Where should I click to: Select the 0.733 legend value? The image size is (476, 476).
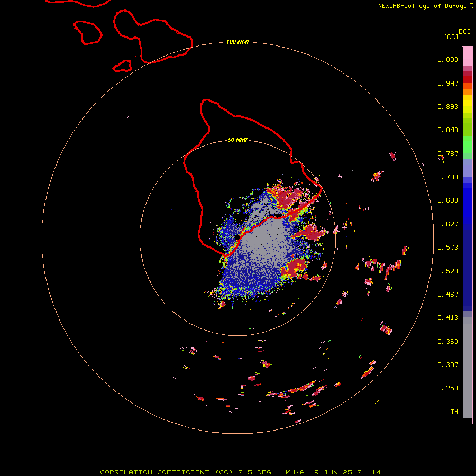tap(448, 177)
